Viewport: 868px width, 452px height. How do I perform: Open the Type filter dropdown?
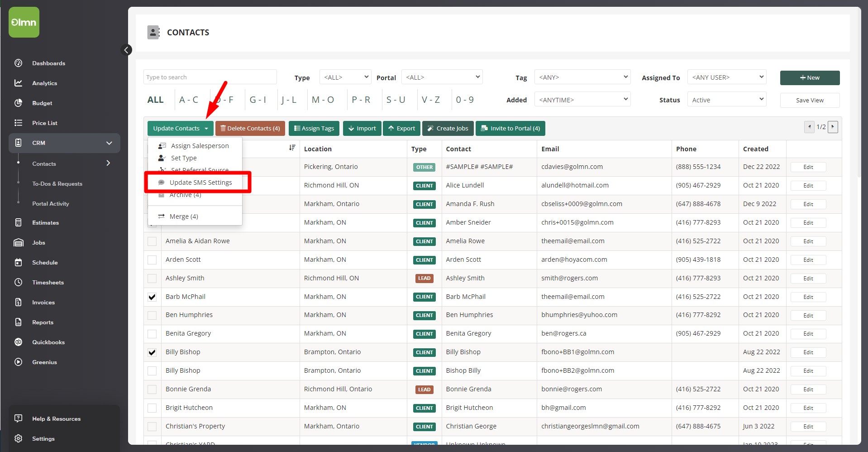tap(345, 77)
